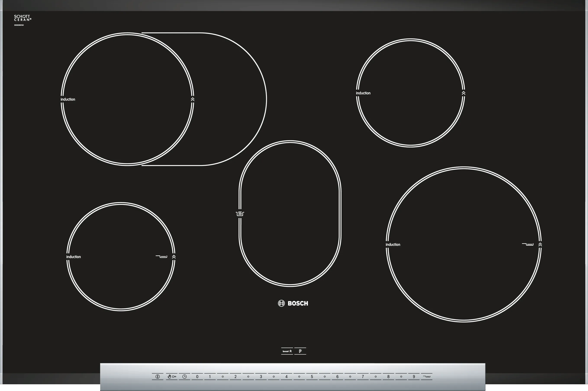Tap the main power on/off symbol
The height and width of the screenshot is (391, 588).
point(158,376)
